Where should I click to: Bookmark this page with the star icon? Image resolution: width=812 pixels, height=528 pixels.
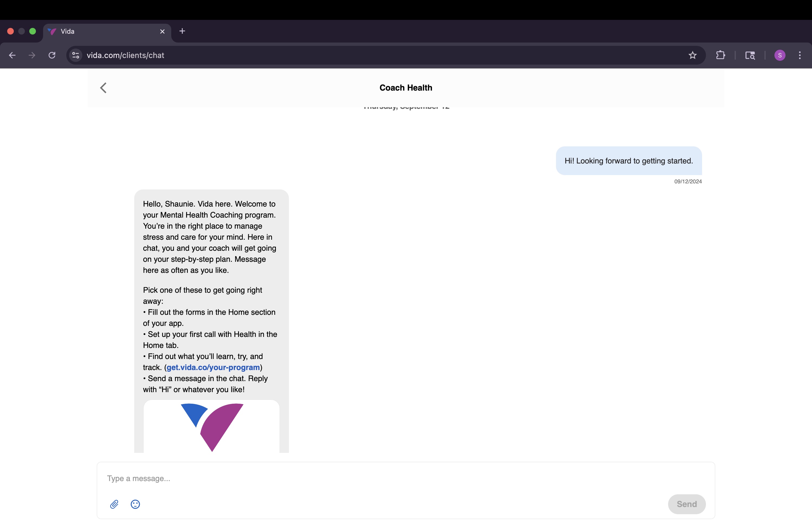click(x=692, y=55)
